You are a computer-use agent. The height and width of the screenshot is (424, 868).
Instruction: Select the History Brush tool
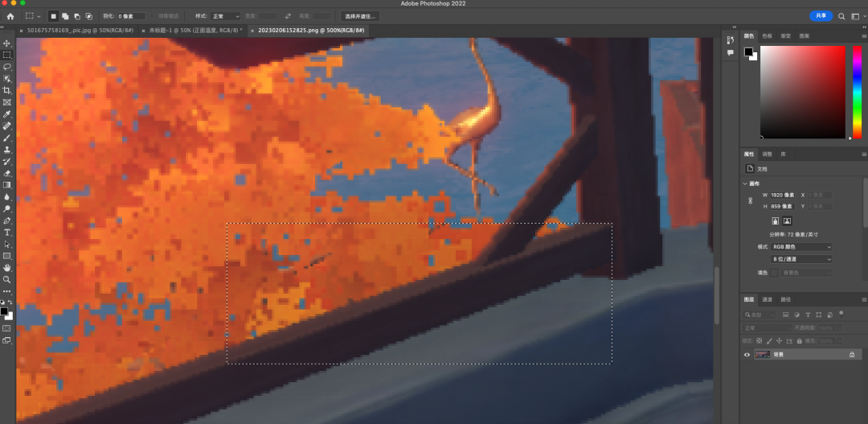point(7,161)
